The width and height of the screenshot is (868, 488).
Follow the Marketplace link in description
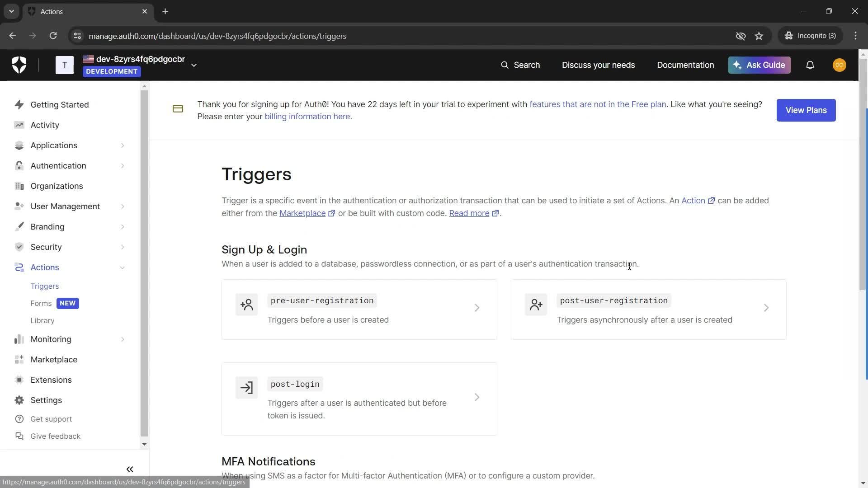(x=307, y=213)
